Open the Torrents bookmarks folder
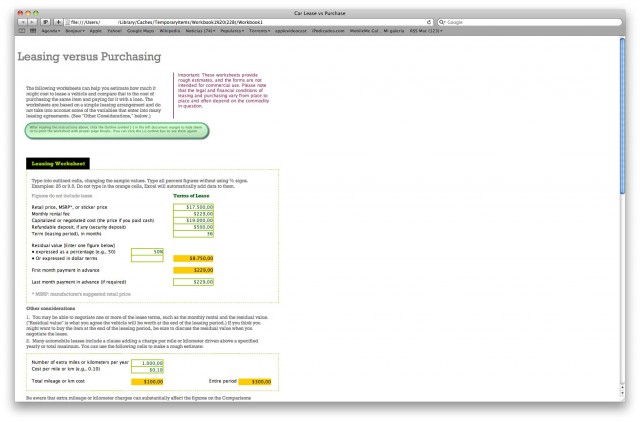Screen dimensions: 640x422 [x=260, y=31]
